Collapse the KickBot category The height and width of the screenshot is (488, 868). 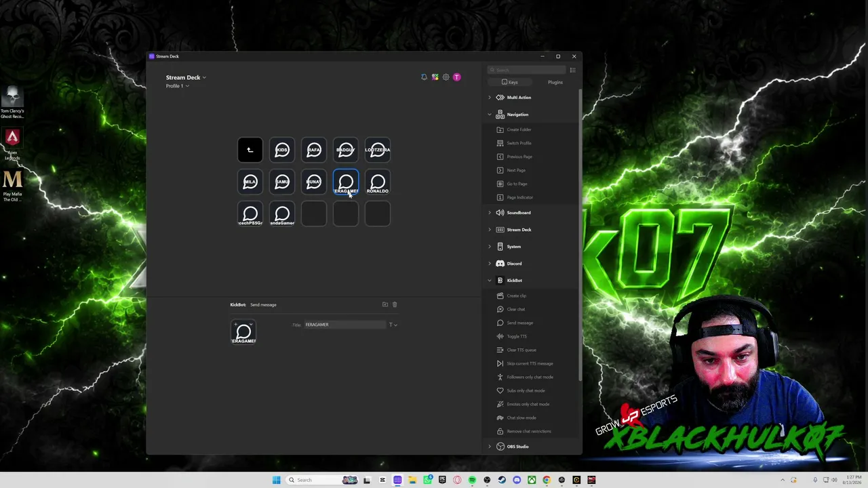pyautogui.click(x=490, y=281)
